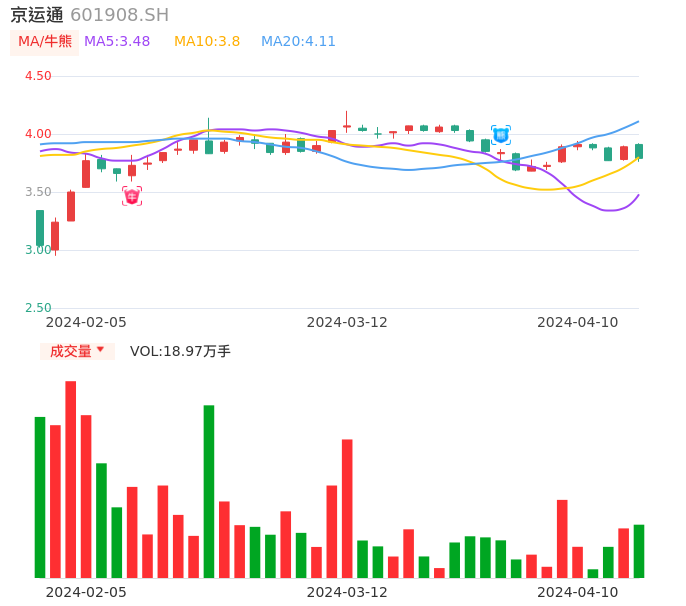Click the stock name 京运通

(37, 15)
